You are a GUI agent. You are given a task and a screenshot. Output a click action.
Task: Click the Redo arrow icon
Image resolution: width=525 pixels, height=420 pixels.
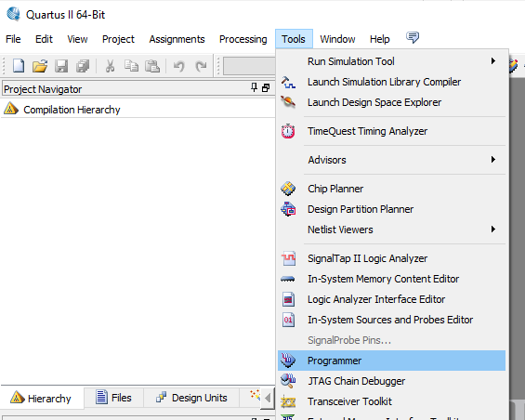click(201, 66)
